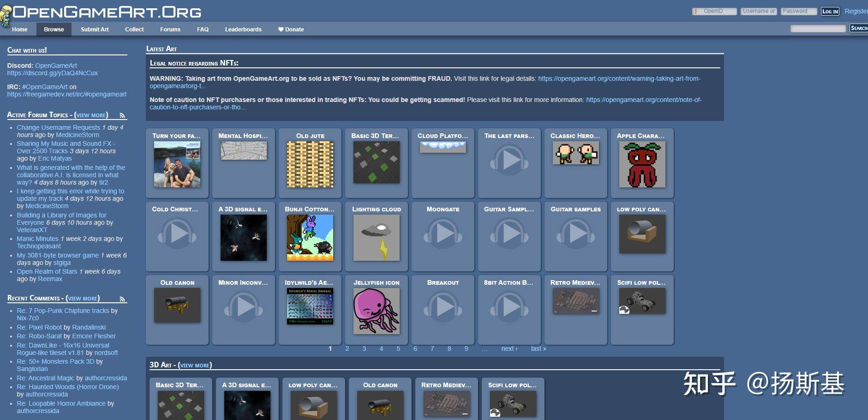Open Recent Comments RSS feed icon
868x420 pixels.
[x=122, y=299]
